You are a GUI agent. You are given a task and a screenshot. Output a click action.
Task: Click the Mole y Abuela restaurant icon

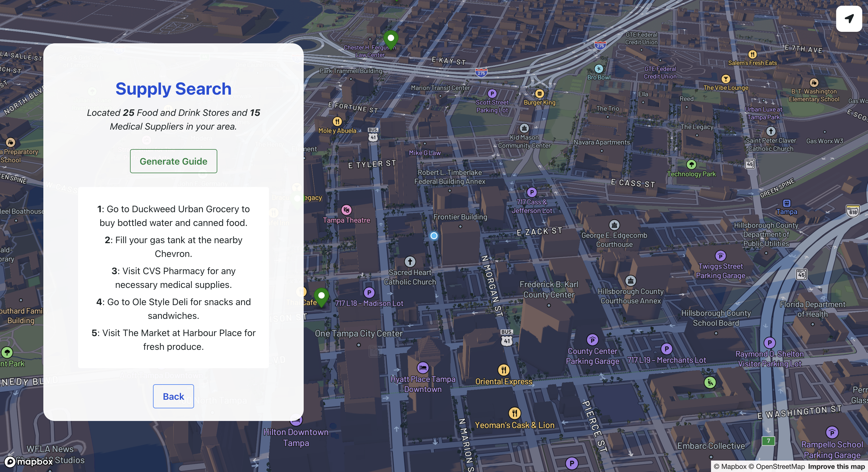coord(337,121)
